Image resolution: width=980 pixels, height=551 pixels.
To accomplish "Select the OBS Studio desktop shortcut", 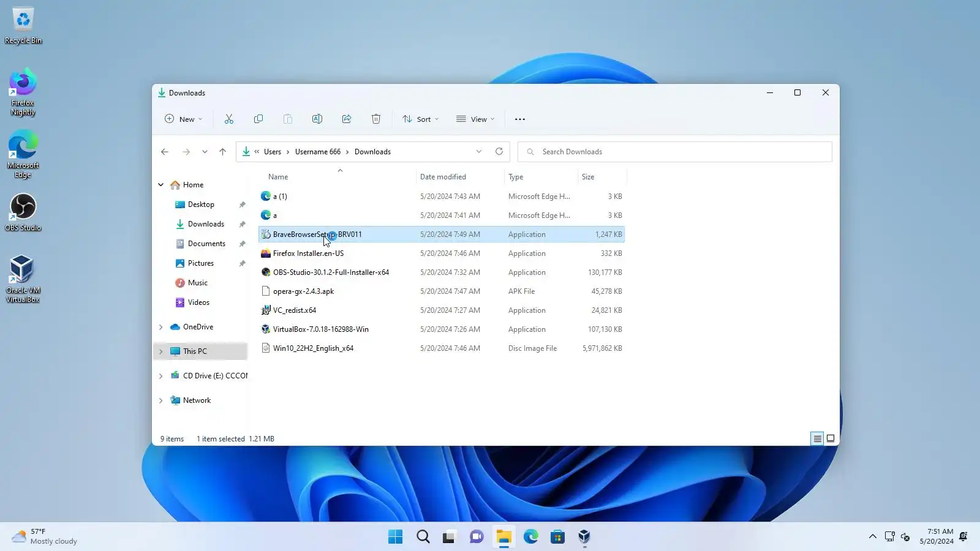I will 23,213.
